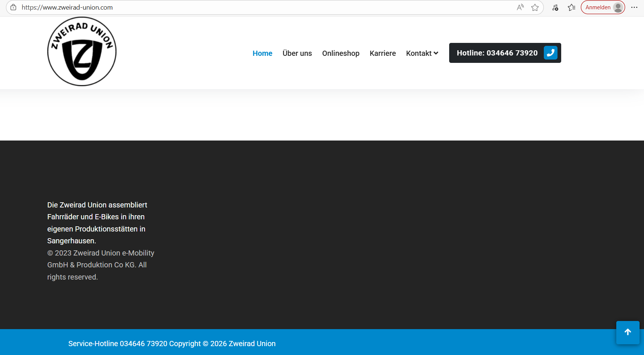Select Home in the navigation menu
This screenshot has width=644, height=355.
(262, 53)
